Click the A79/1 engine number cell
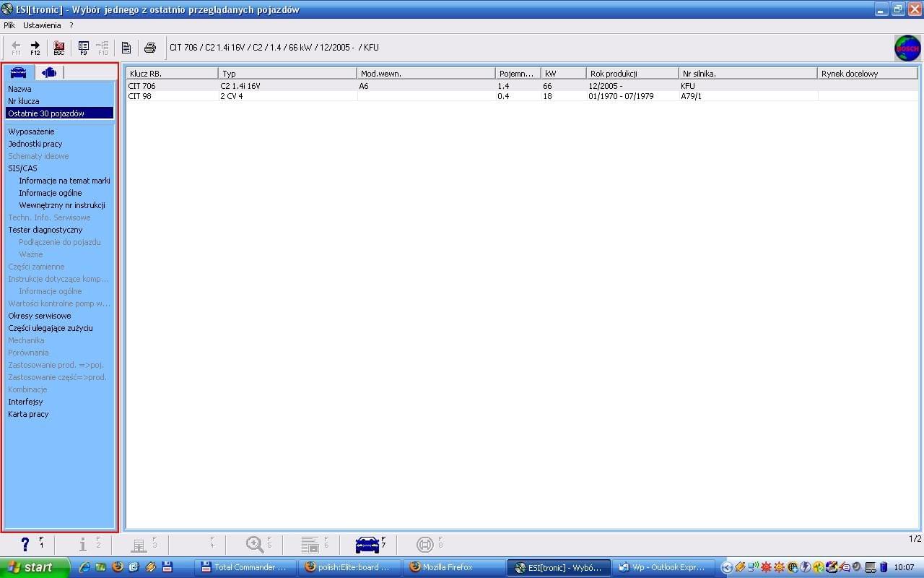924x578 pixels. 748,96
